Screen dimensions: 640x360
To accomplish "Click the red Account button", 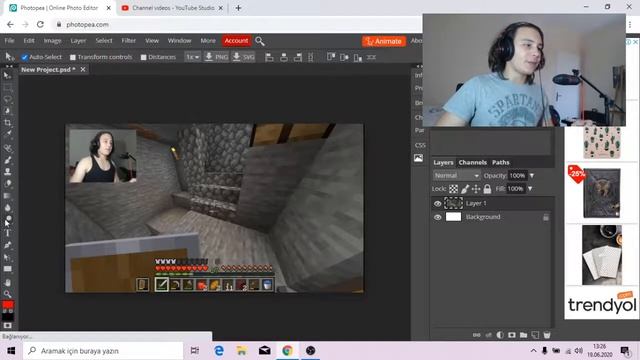I will click(x=236, y=41).
